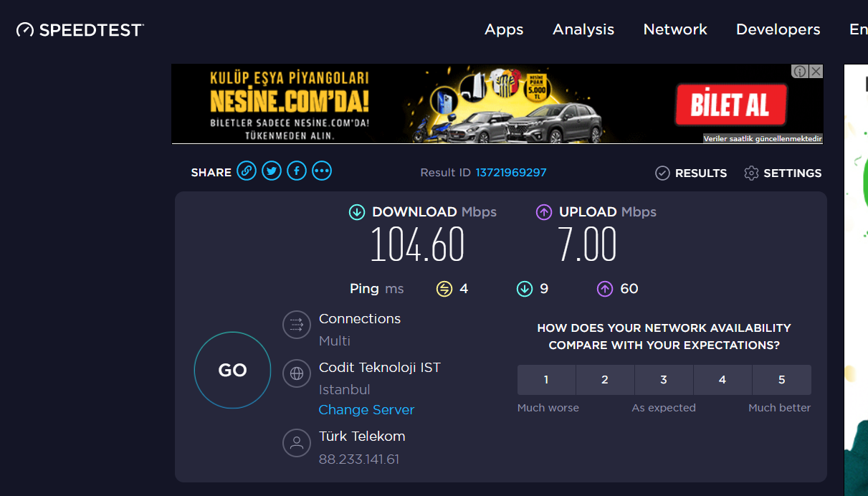Image resolution: width=868 pixels, height=496 pixels.
Task: Click the 104.60 download speed value
Action: [417, 244]
